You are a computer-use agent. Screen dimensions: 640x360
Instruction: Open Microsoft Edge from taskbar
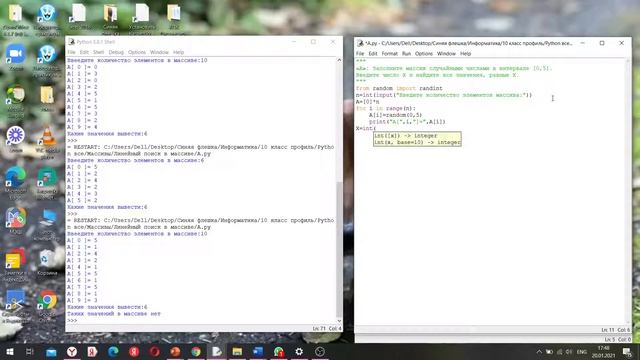(113, 351)
